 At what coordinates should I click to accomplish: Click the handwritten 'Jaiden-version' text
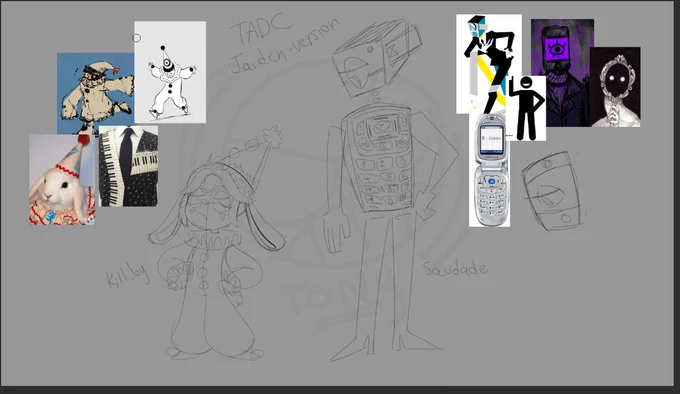coord(285,47)
